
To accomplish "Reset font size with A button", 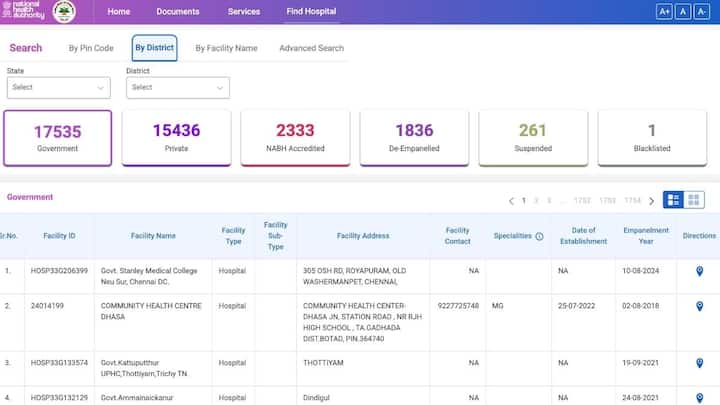I will (x=686, y=12).
